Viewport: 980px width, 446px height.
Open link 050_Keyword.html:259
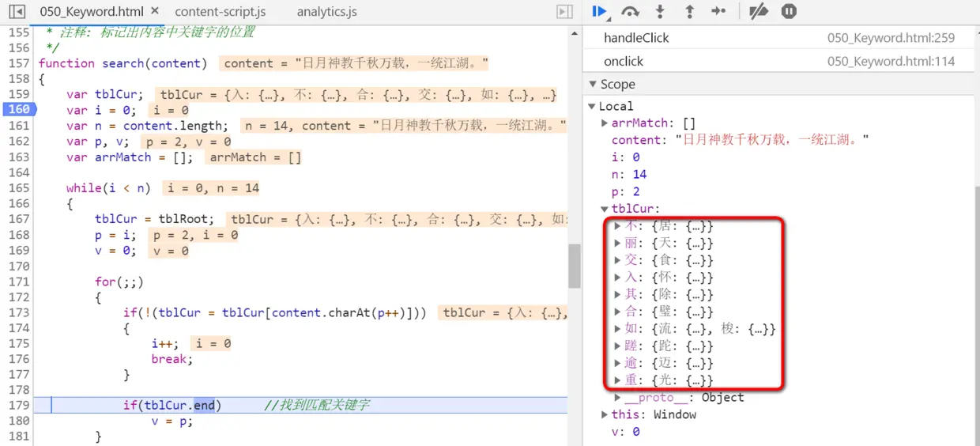891,38
